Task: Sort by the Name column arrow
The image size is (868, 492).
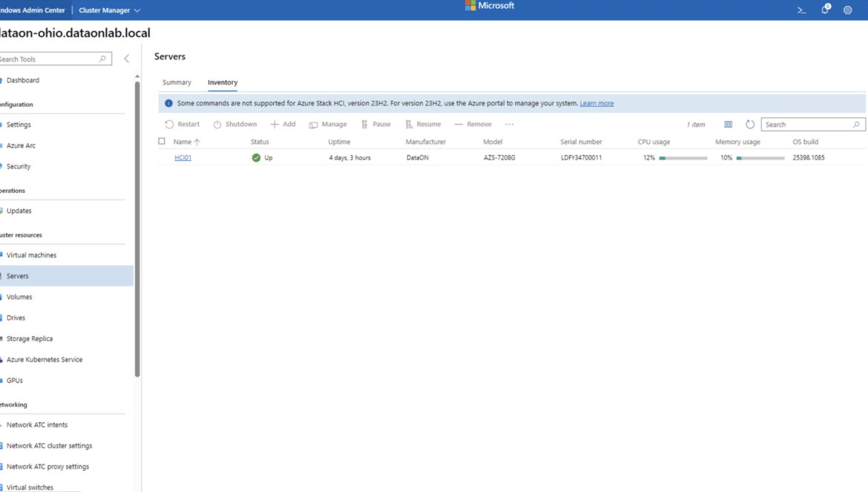Action: (197, 142)
